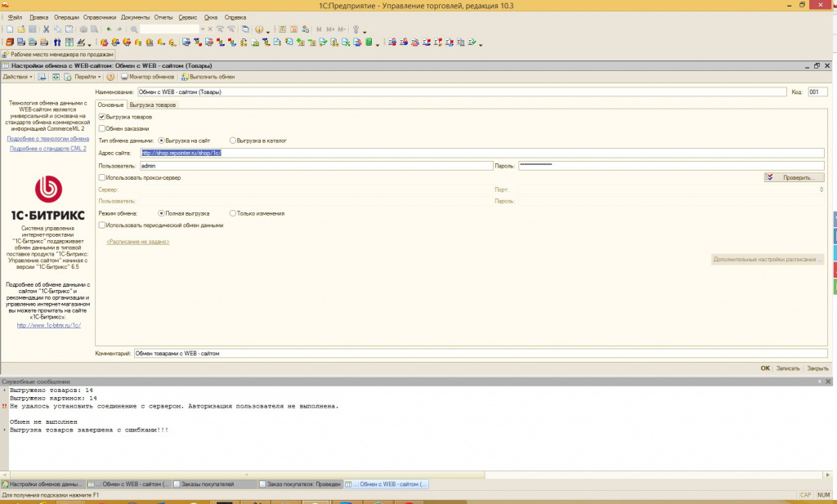The width and height of the screenshot is (837, 504).
Task: Click the Undo arrow in main toolbar
Action: (x=109, y=29)
